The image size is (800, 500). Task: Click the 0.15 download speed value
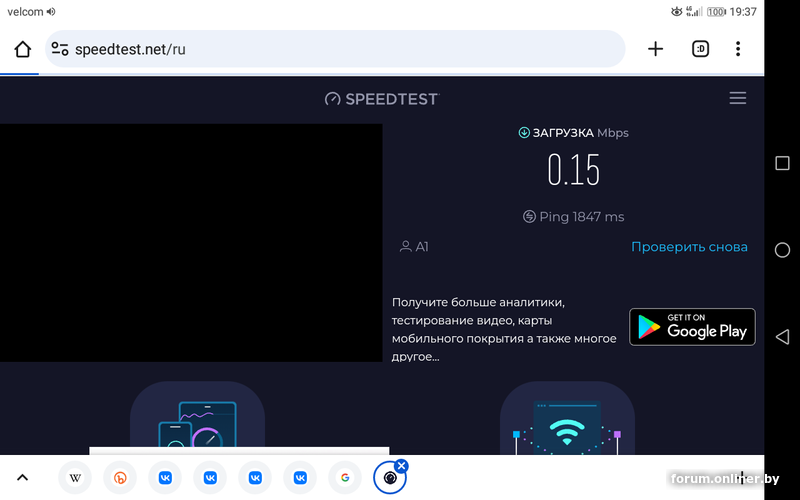tap(573, 170)
